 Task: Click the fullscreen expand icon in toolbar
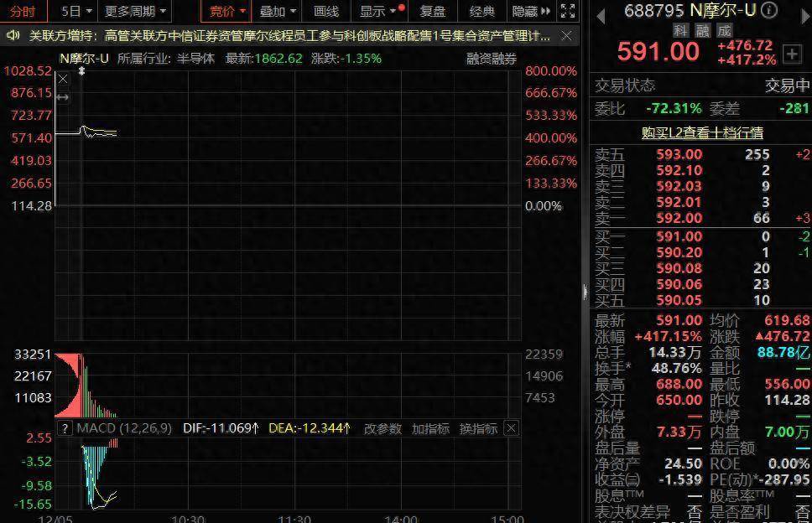click(x=567, y=11)
